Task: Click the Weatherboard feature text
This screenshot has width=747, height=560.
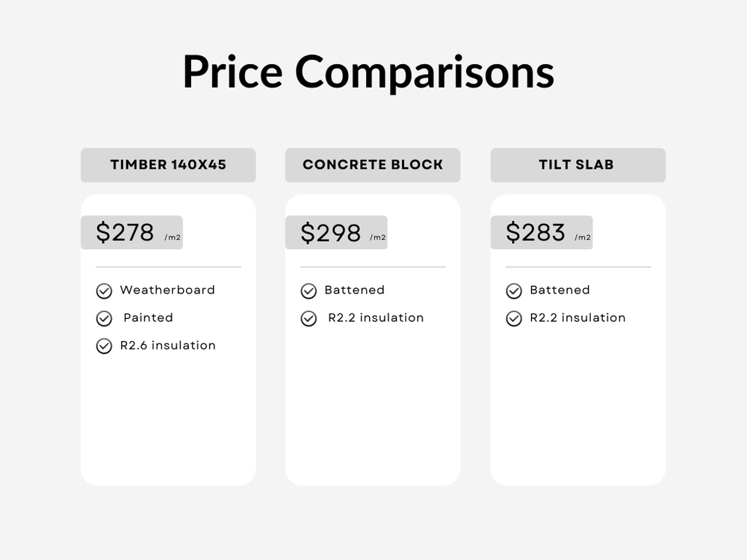Action: point(167,290)
